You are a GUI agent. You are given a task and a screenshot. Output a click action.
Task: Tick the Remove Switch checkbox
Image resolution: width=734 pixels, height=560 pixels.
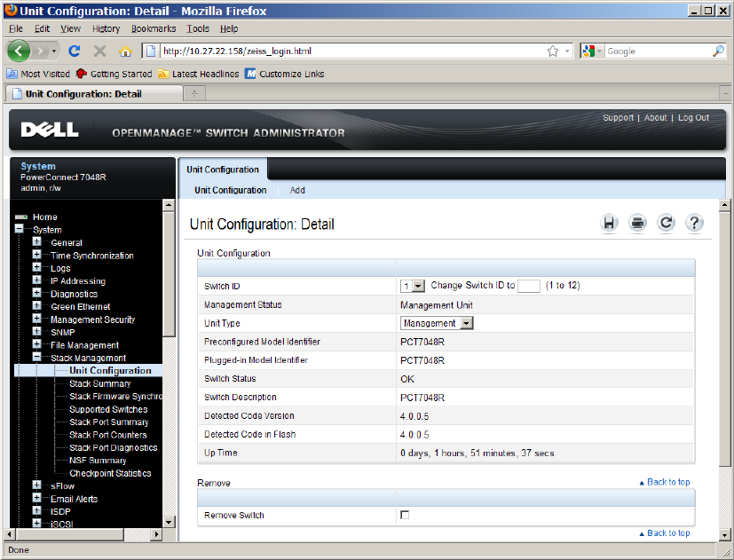pos(405,515)
